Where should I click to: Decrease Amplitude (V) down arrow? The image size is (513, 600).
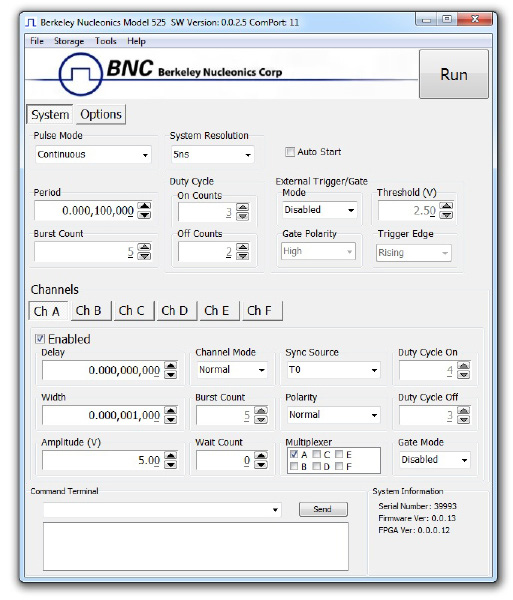[x=171, y=464]
